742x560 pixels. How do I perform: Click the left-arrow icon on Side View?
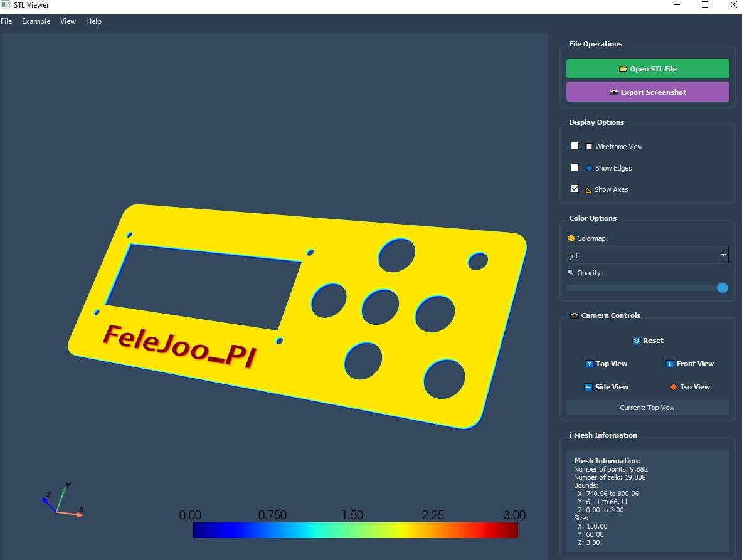tap(588, 387)
